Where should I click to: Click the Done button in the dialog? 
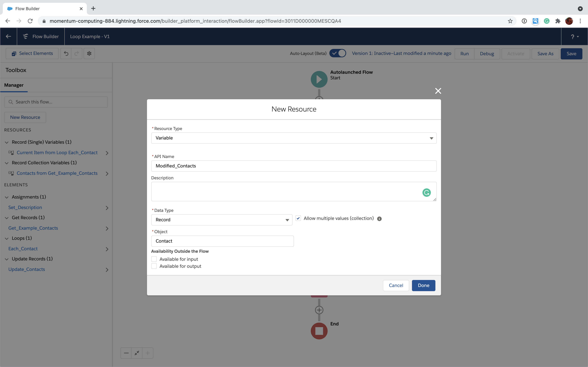pos(423,285)
